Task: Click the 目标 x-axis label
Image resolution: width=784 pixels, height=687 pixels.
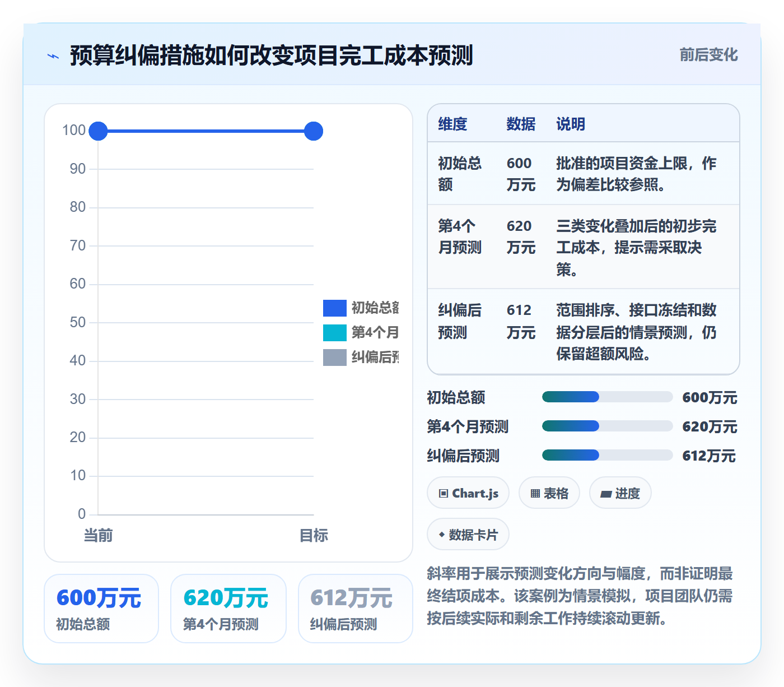Action: coord(314,536)
